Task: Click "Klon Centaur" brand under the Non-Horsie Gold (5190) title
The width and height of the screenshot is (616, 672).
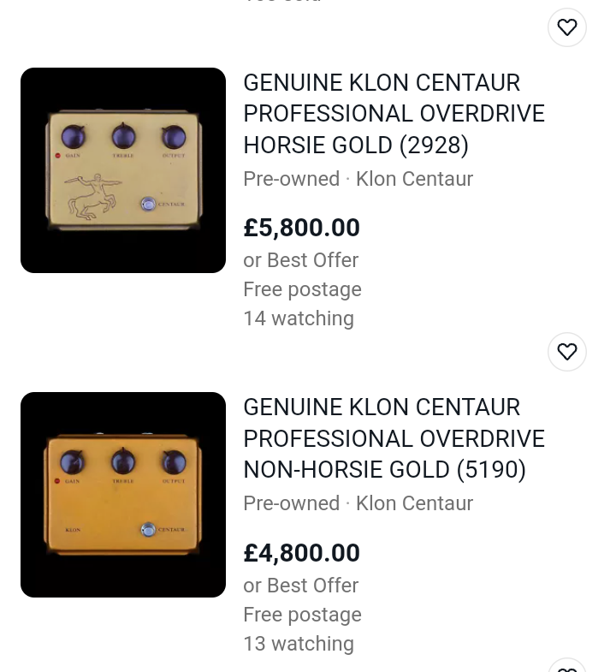Action: [414, 503]
